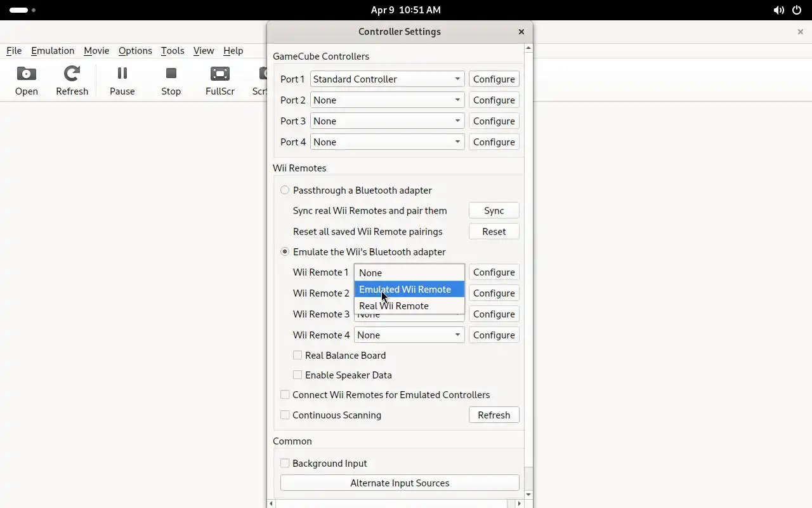Click the Alternate Input Sources button

point(400,483)
